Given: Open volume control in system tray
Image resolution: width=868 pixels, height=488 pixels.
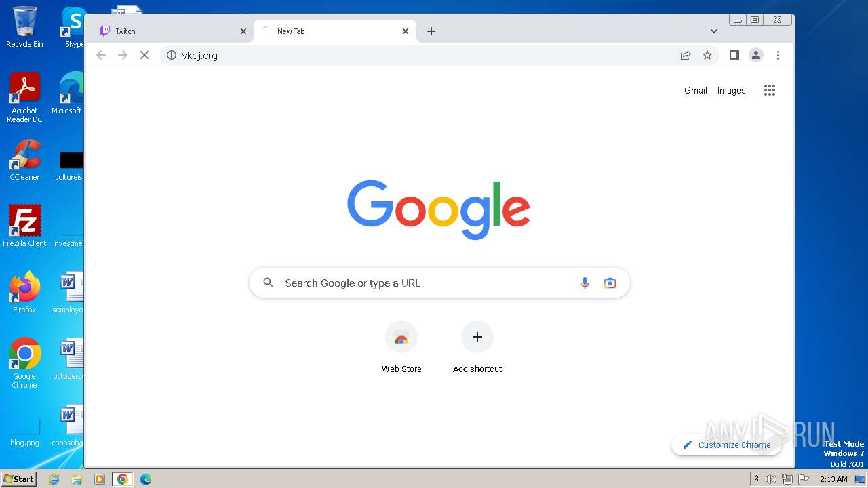Looking at the screenshot, I should tap(771, 479).
